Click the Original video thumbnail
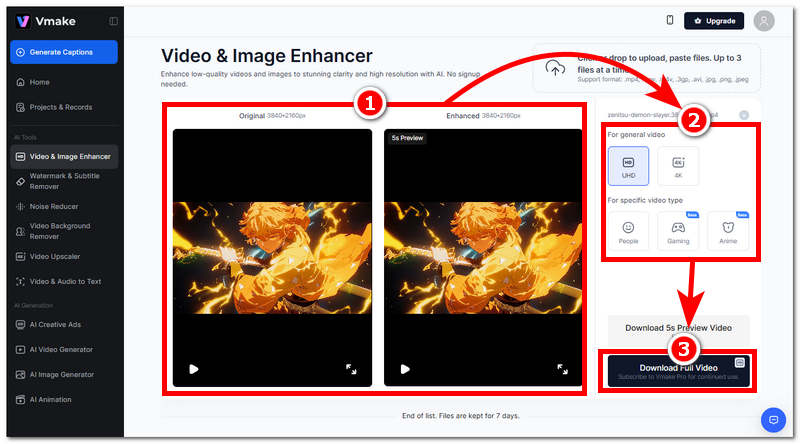This screenshot has width=800, height=444. (272, 258)
